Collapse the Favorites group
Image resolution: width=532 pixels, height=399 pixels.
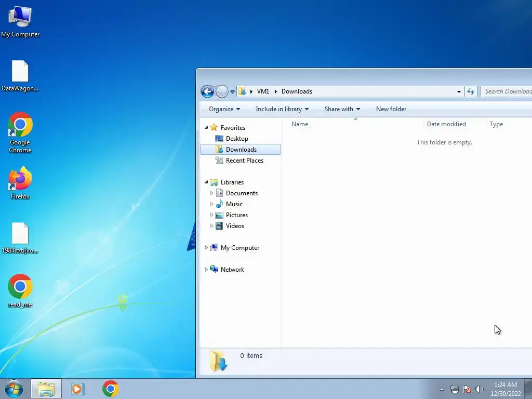tap(206, 128)
